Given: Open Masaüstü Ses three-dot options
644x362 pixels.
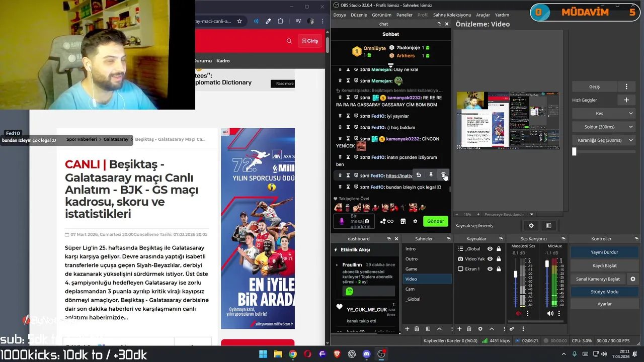Looking at the screenshot, I should pyautogui.click(x=527, y=313).
